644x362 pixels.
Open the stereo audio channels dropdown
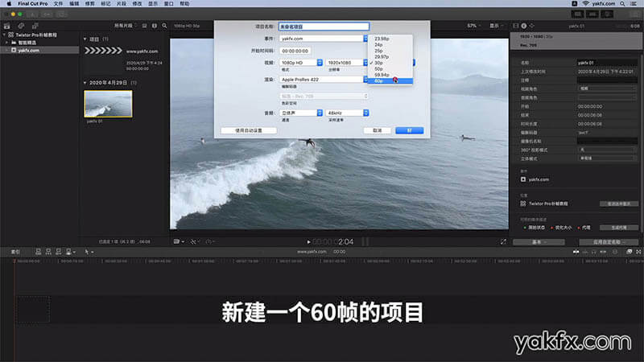click(x=301, y=113)
